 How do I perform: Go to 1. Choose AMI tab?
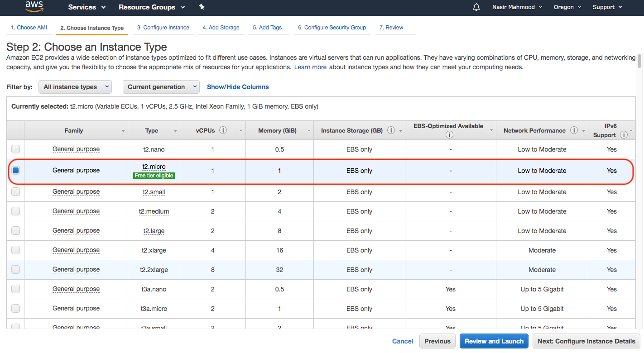coord(29,28)
